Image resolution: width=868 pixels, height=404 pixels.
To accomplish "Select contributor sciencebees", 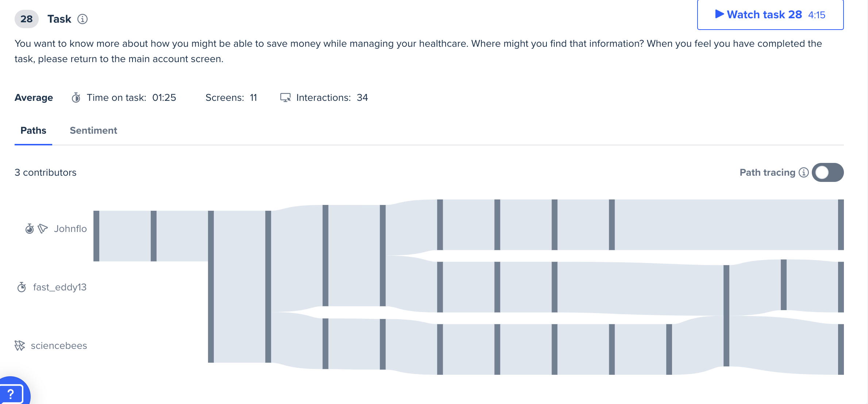I will coord(59,346).
